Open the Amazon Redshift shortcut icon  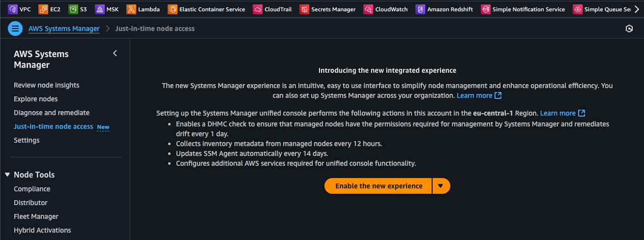(420, 9)
